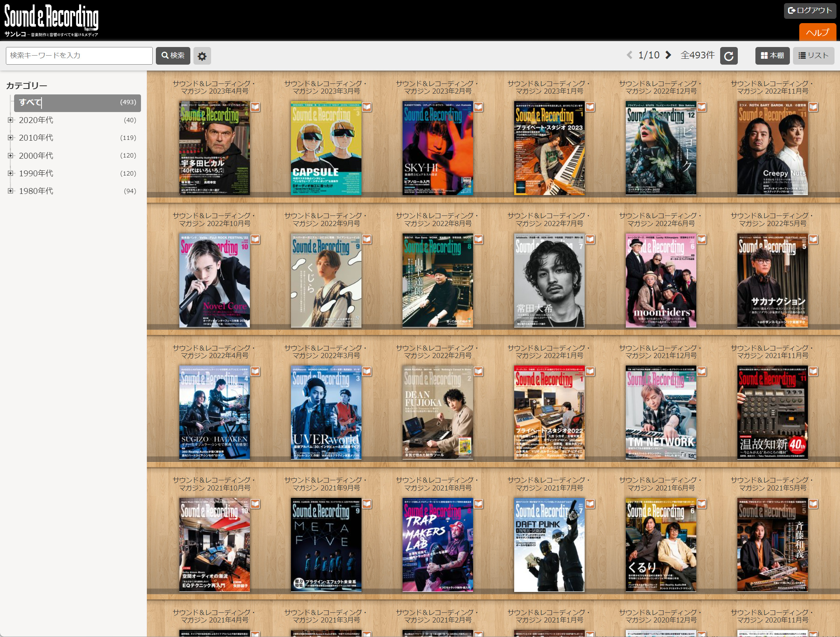Click the book icon on the 2023年1月号 issue
This screenshot has height=637, width=840.
[590, 107]
